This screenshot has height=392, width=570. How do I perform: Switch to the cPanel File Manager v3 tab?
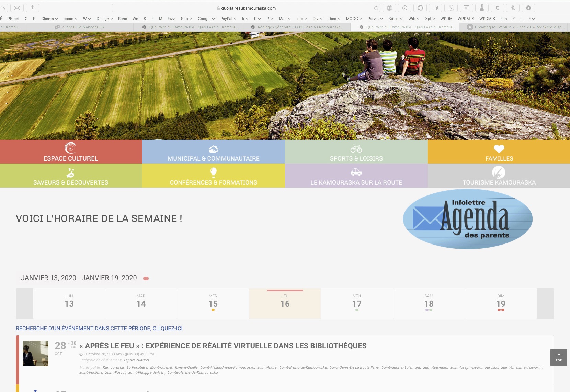point(82,27)
